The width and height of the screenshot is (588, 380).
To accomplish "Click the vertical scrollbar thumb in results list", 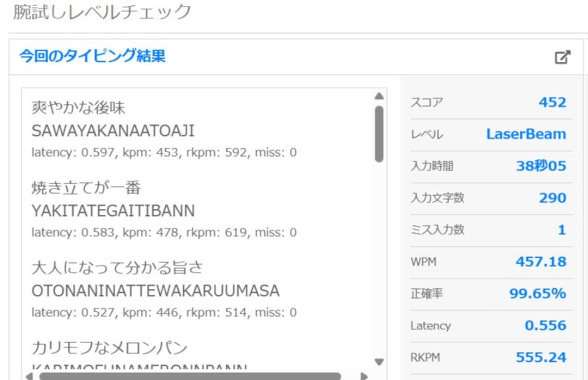I will point(379,134).
